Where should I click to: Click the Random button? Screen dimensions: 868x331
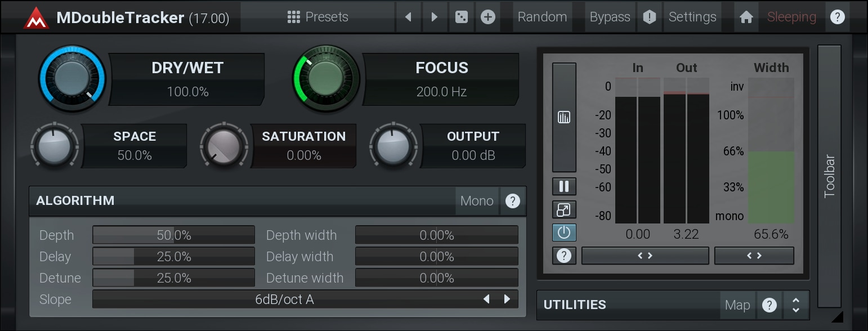coord(541,17)
